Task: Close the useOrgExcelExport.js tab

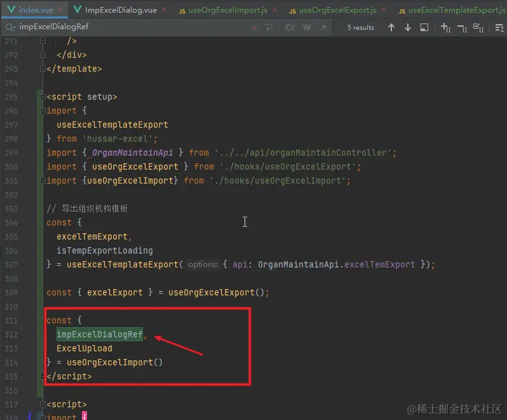Action: pyautogui.click(x=384, y=10)
